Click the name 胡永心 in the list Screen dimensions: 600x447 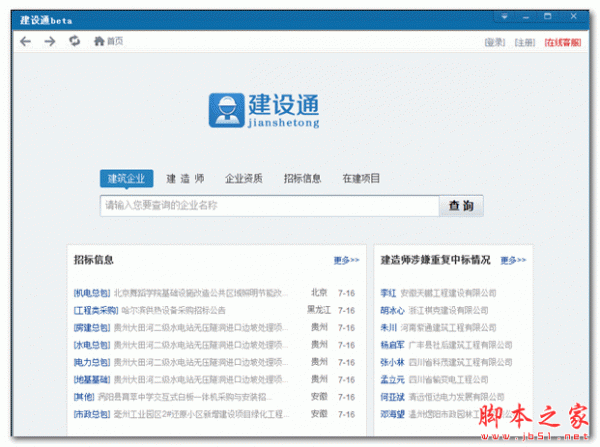392,310
